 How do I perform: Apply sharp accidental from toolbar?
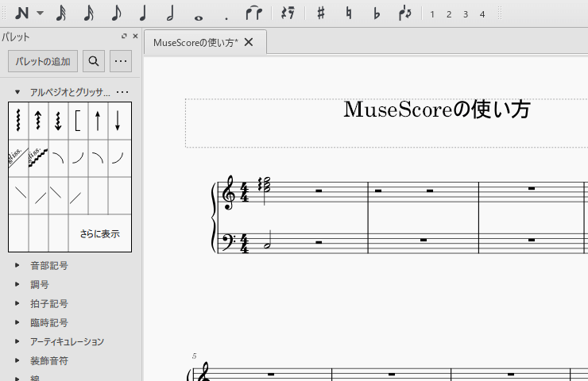pos(321,13)
